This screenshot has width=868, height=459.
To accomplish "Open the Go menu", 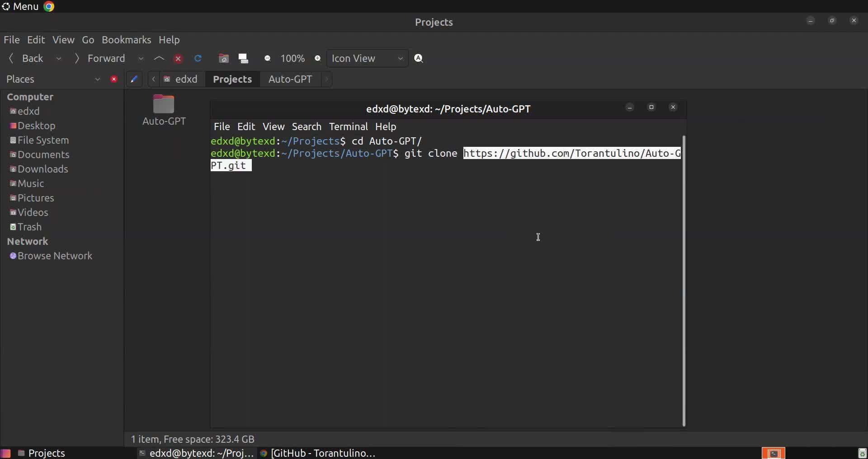I will [x=88, y=40].
